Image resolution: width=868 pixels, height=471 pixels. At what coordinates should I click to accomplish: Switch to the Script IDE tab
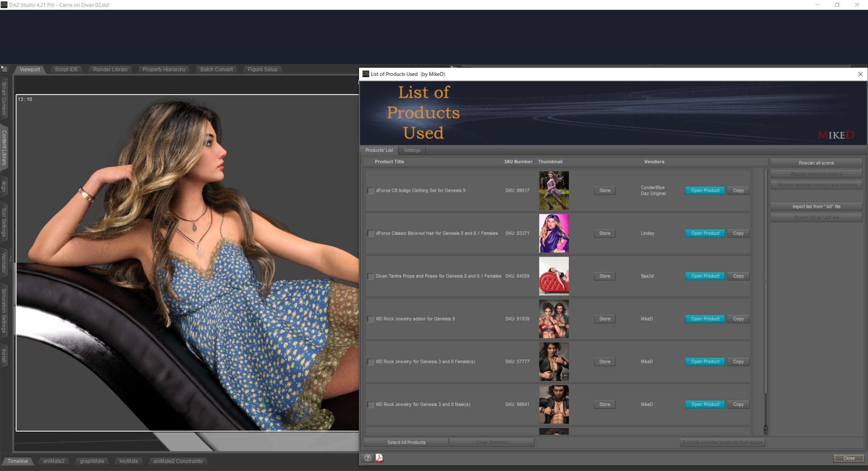[x=66, y=69]
